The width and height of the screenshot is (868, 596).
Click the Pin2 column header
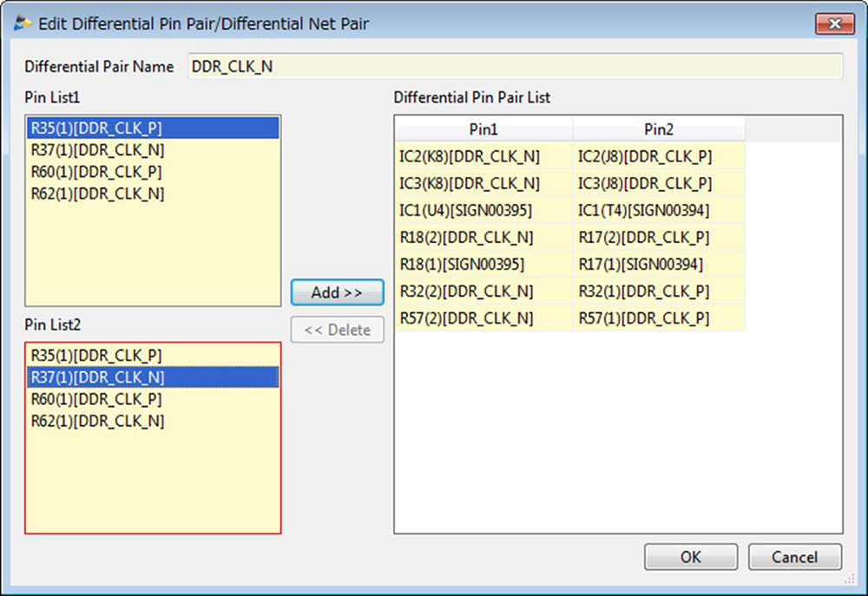pyautogui.click(x=659, y=129)
